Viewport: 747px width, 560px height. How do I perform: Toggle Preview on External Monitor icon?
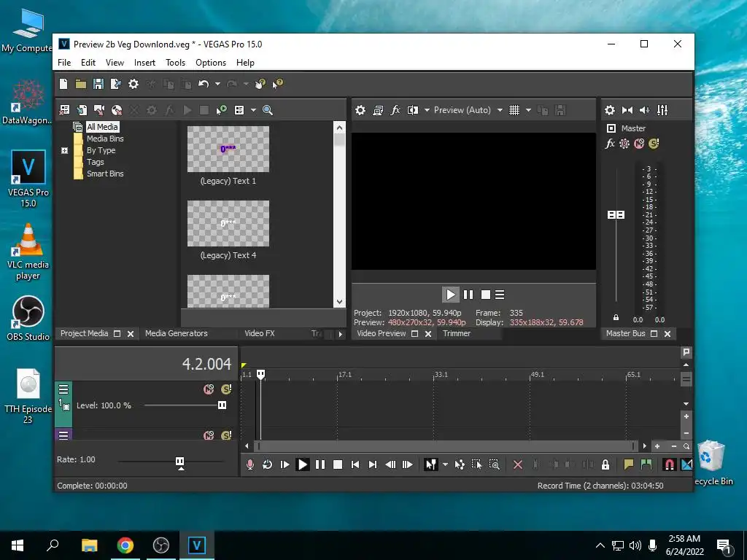point(378,110)
